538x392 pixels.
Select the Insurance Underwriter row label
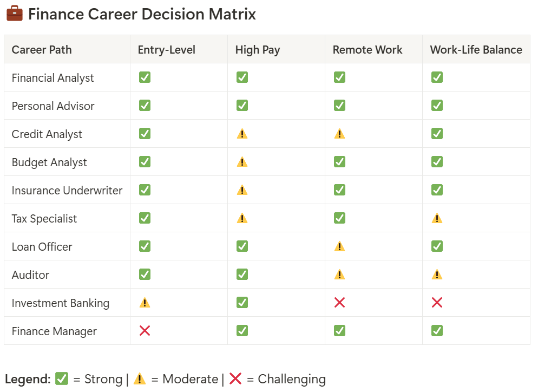[67, 191]
